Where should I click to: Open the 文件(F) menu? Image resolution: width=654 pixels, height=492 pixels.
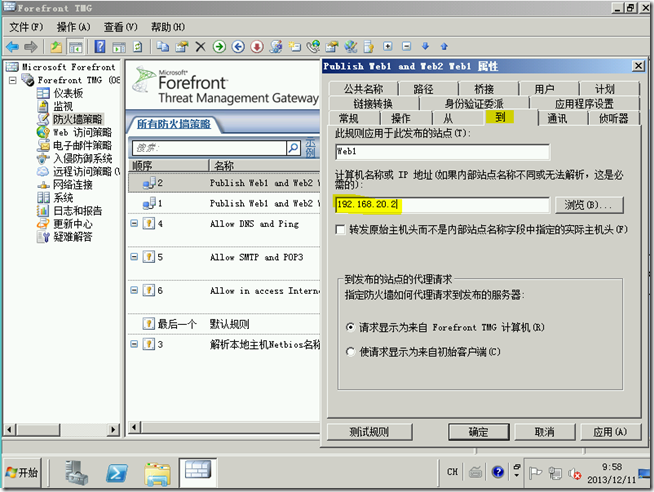(26, 27)
